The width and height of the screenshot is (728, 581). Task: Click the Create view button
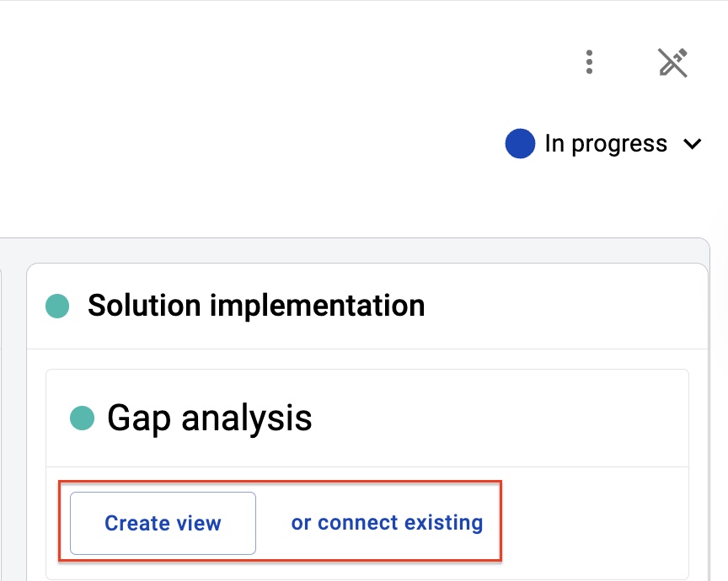163,523
